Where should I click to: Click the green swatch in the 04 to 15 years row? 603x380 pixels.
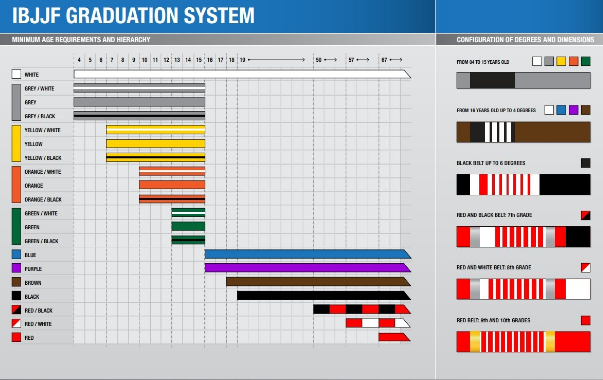pos(586,61)
